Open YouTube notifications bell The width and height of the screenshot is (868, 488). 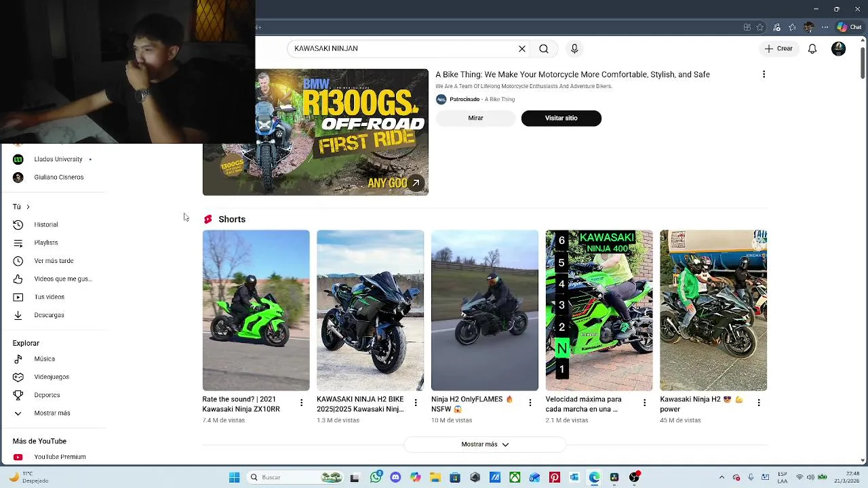812,49
